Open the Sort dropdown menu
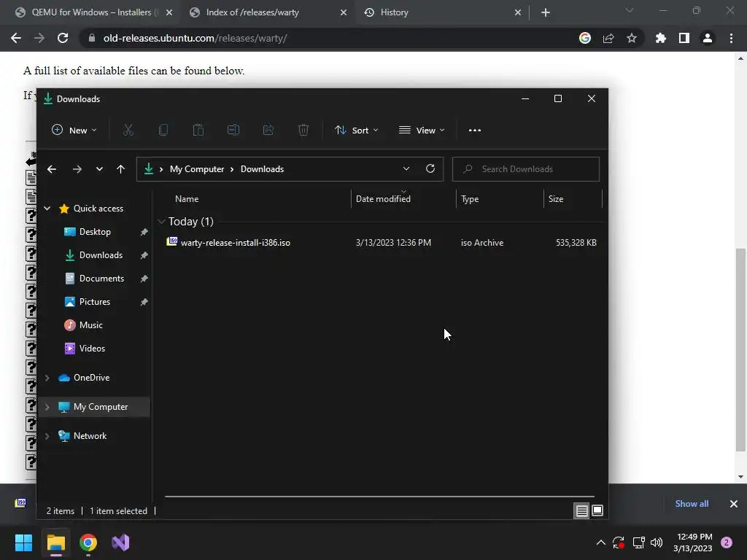This screenshot has width=747, height=560. tap(356, 130)
